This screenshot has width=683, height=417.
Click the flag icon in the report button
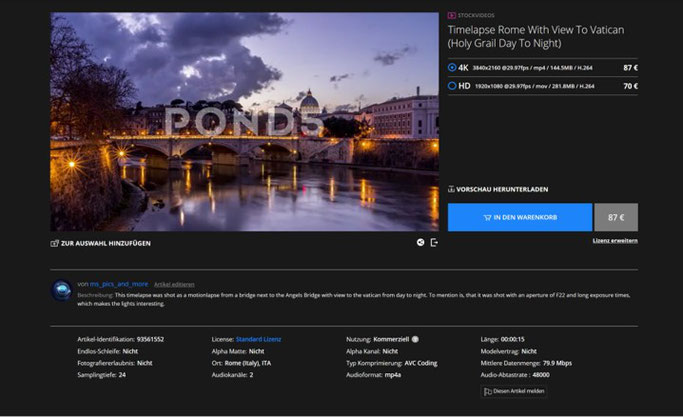click(488, 391)
